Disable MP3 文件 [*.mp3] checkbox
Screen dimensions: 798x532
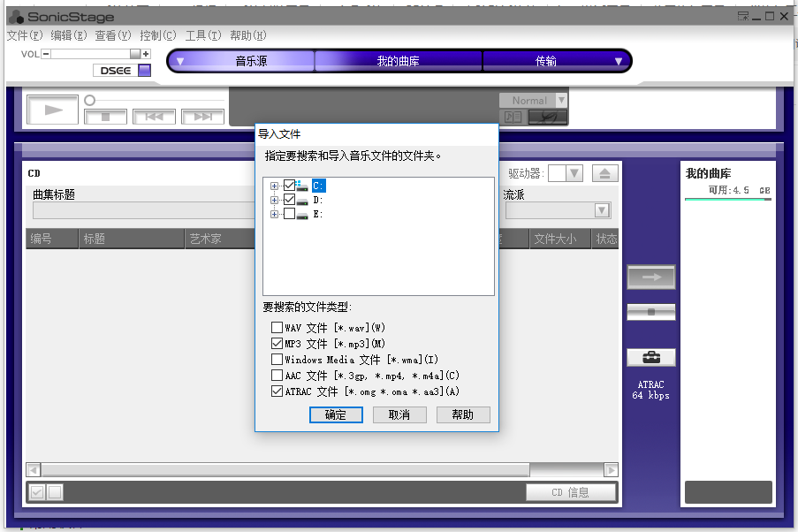277,343
